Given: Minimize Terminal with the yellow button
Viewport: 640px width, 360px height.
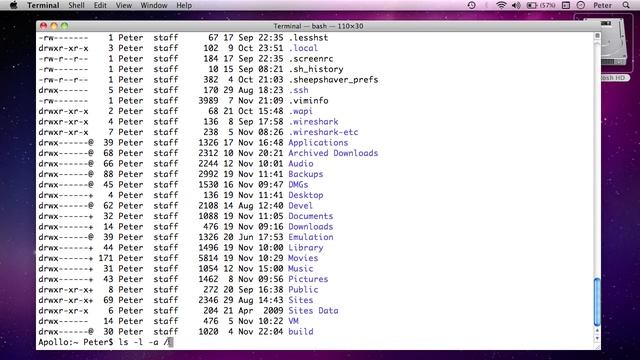Looking at the screenshot, I should coord(54,26).
